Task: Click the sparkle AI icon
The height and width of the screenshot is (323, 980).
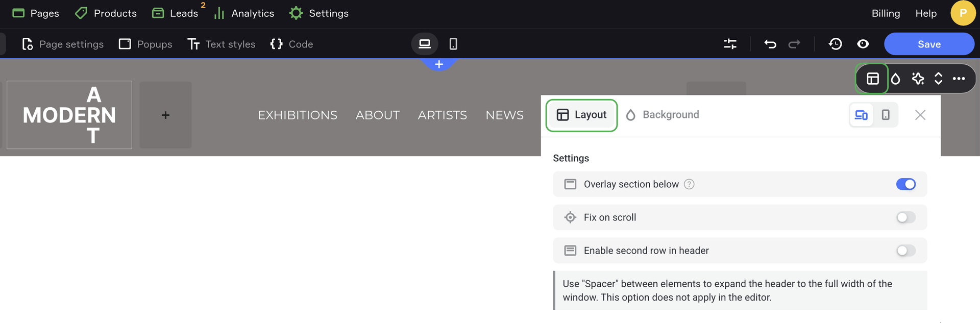Action: coord(918,79)
